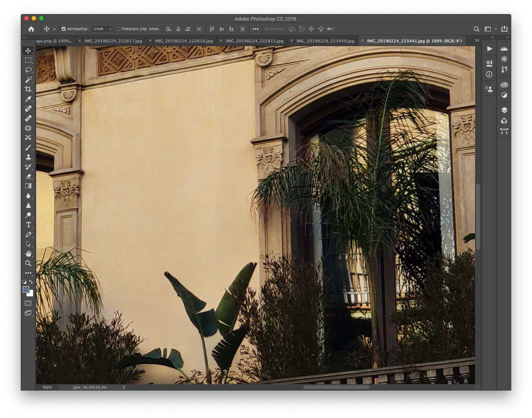Choose the Eraser tool

coord(28,177)
